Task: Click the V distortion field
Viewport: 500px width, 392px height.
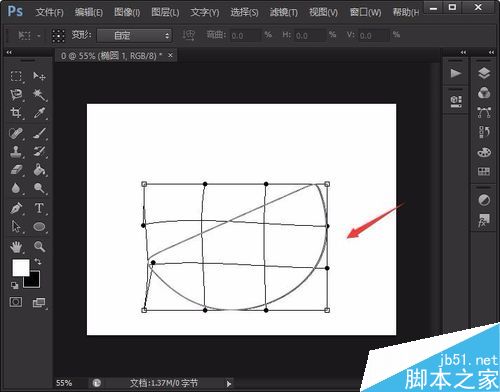Action: click(374, 35)
